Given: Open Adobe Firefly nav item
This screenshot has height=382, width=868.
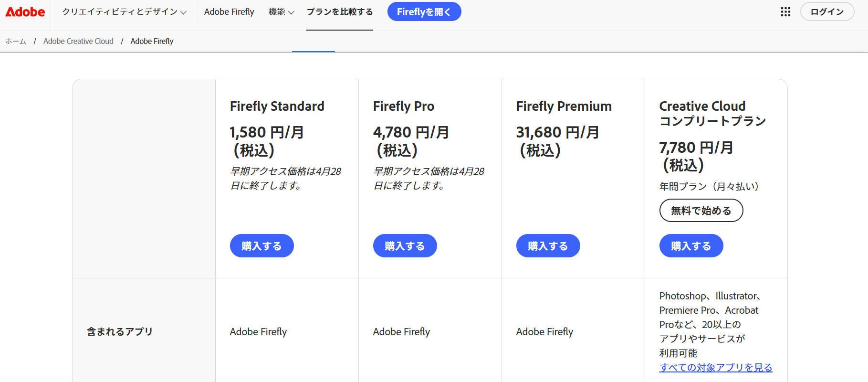Looking at the screenshot, I should [229, 12].
